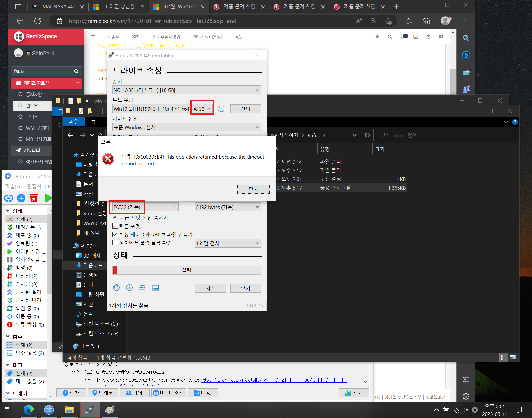Image resolution: width=532 pixels, height=418 pixels.
Task: Open File Explorer from the taskbar
Action: tap(69, 410)
